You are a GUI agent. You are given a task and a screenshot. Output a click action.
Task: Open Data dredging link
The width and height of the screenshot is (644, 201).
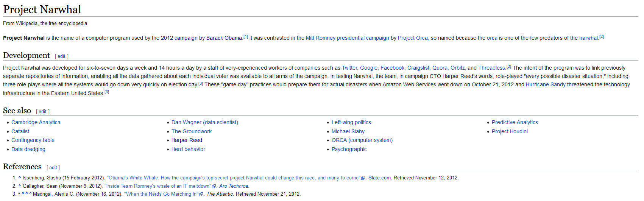coord(28,149)
